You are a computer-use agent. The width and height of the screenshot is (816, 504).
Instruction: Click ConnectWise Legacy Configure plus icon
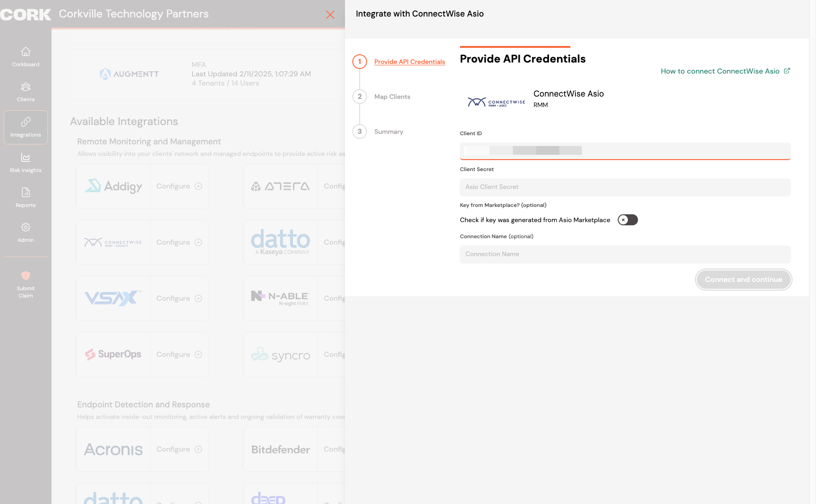coord(198,242)
